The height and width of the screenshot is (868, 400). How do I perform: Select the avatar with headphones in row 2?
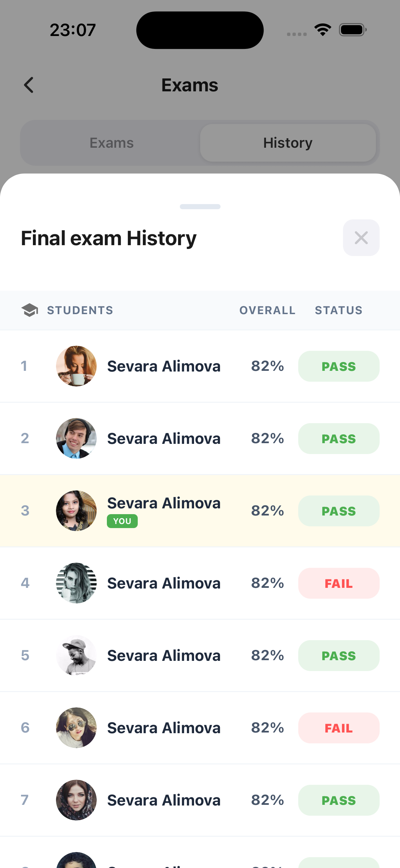(x=76, y=438)
